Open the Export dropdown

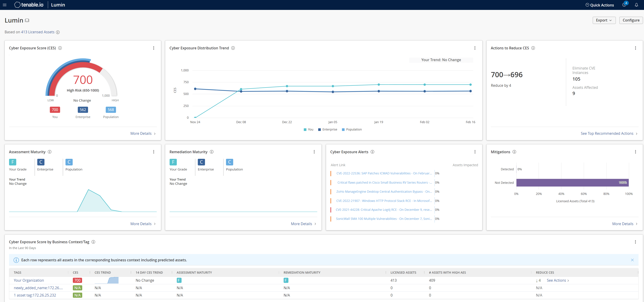pos(604,20)
